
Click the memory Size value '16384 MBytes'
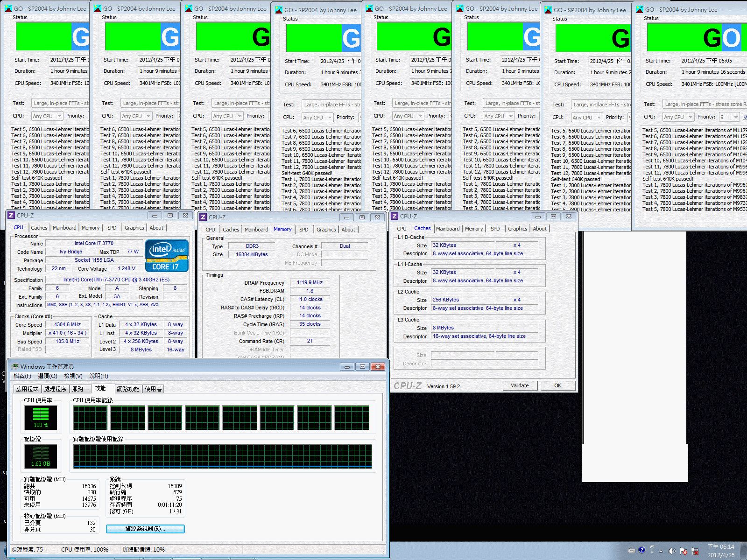pyautogui.click(x=252, y=254)
